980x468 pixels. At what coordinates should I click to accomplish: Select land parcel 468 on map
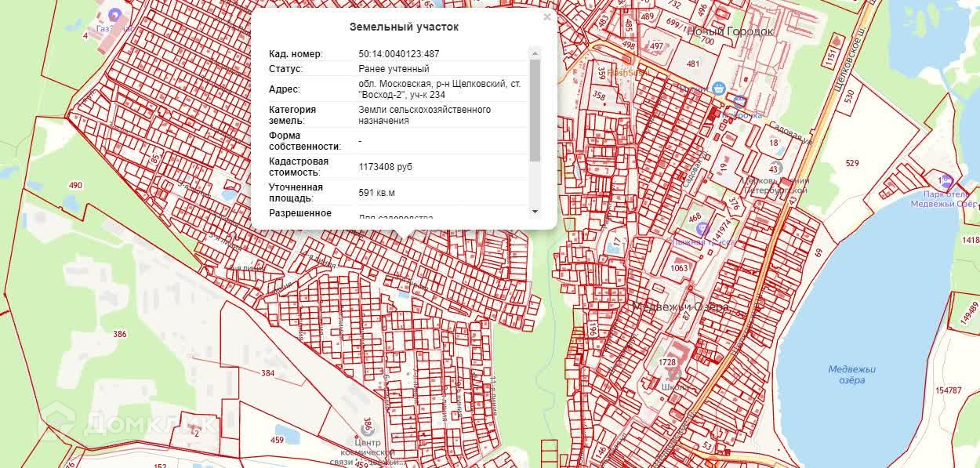coord(695,217)
